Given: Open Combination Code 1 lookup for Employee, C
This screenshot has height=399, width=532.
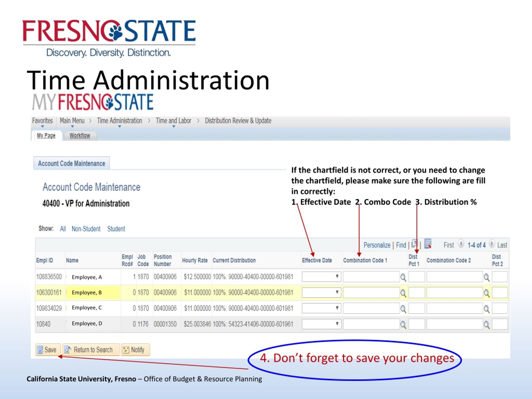Looking at the screenshot, I should point(403,309).
